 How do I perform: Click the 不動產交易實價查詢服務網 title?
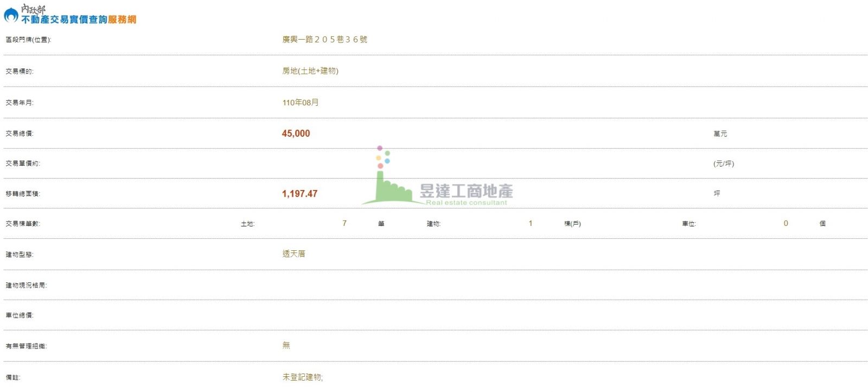(x=78, y=20)
